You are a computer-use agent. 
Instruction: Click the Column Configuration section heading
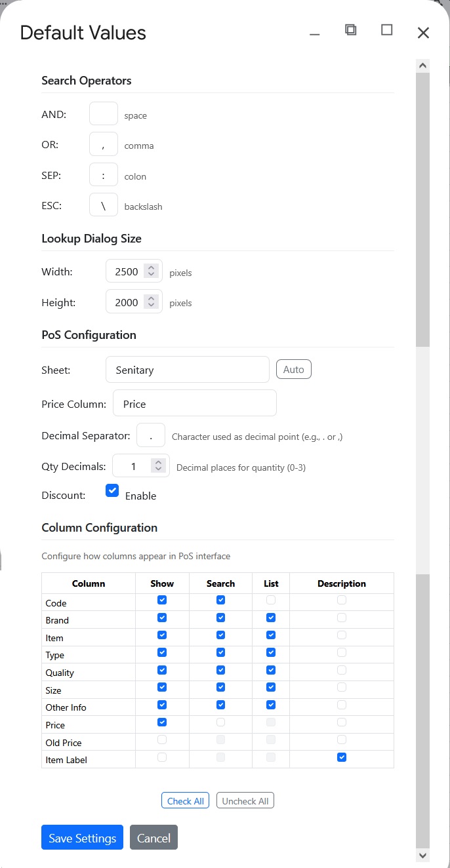tap(100, 528)
